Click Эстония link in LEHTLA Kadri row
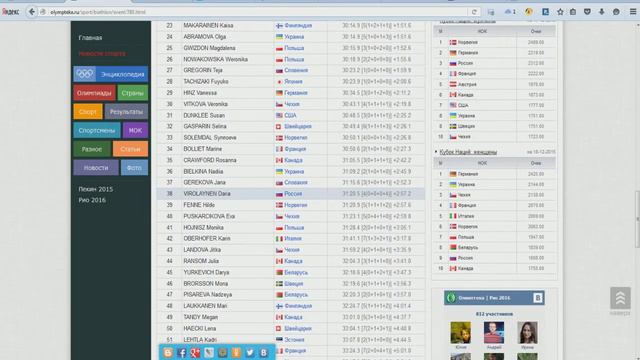The height and width of the screenshot is (360, 640). click(x=294, y=340)
